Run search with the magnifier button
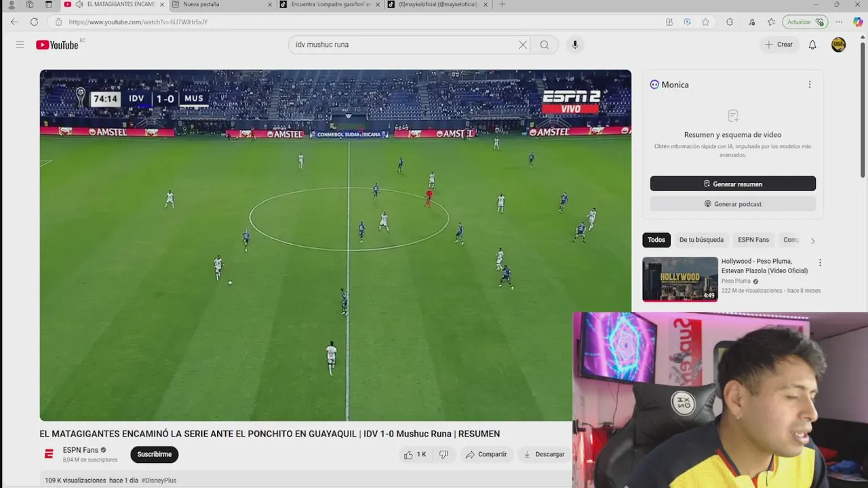Viewport: 868px width, 488px height. [545, 45]
